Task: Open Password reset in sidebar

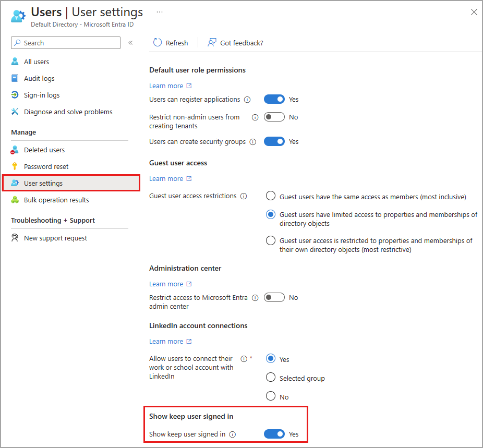Action: (46, 166)
